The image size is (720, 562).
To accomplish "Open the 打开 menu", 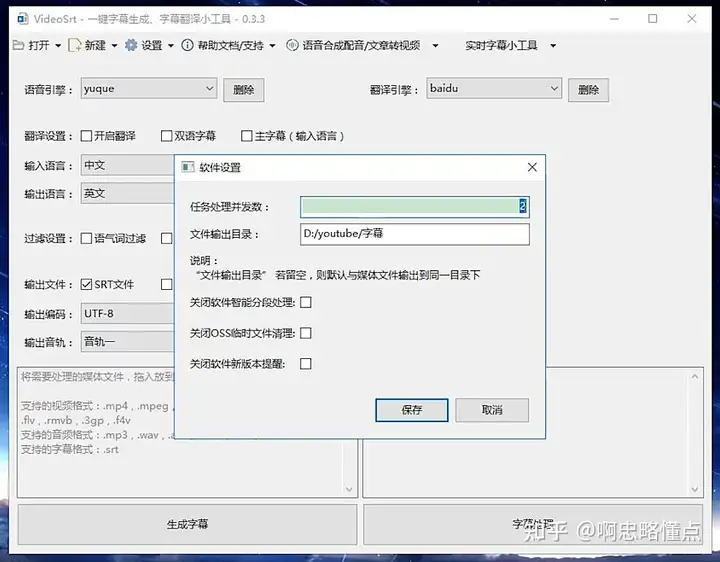I will (37, 45).
